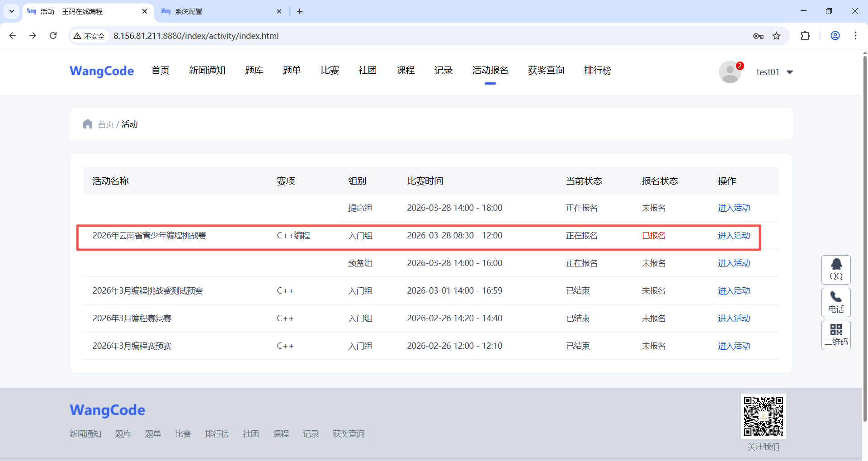Open the browser extensions icon
The width and height of the screenshot is (868, 461).
805,36
